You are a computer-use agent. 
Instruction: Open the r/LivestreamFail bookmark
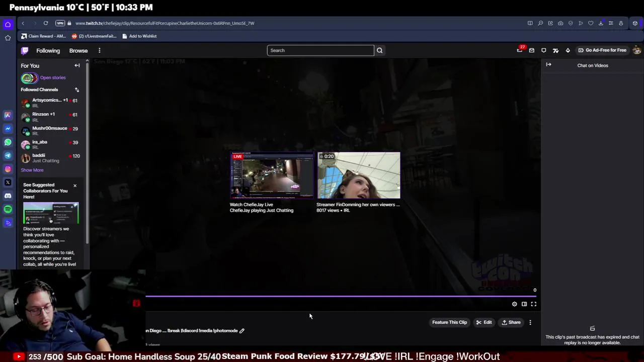tap(94, 36)
